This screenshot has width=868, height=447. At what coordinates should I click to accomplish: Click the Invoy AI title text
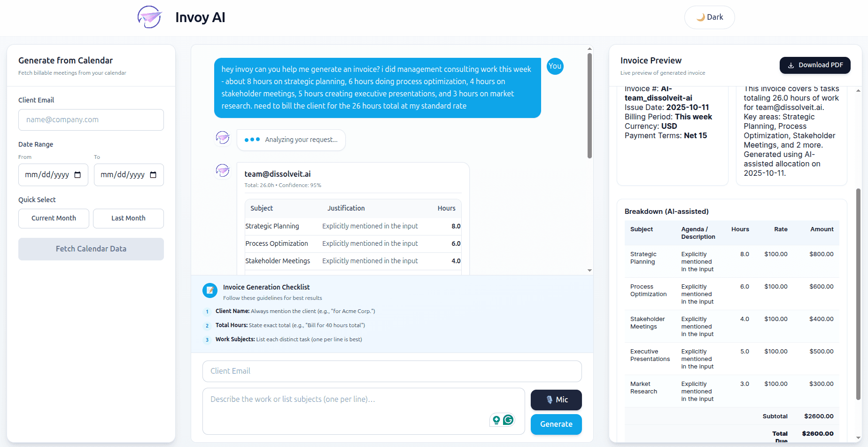click(x=200, y=18)
